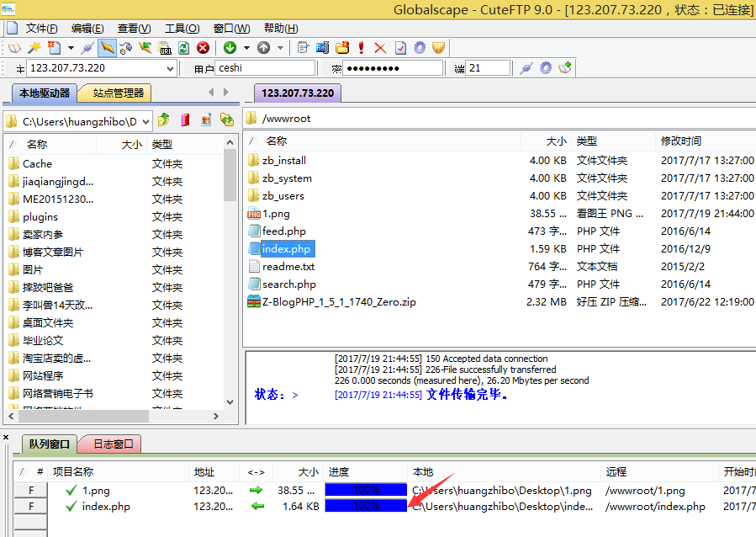Click the local pane up-folder icon
The width and height of the screenshot is (756, 537).
165,120
